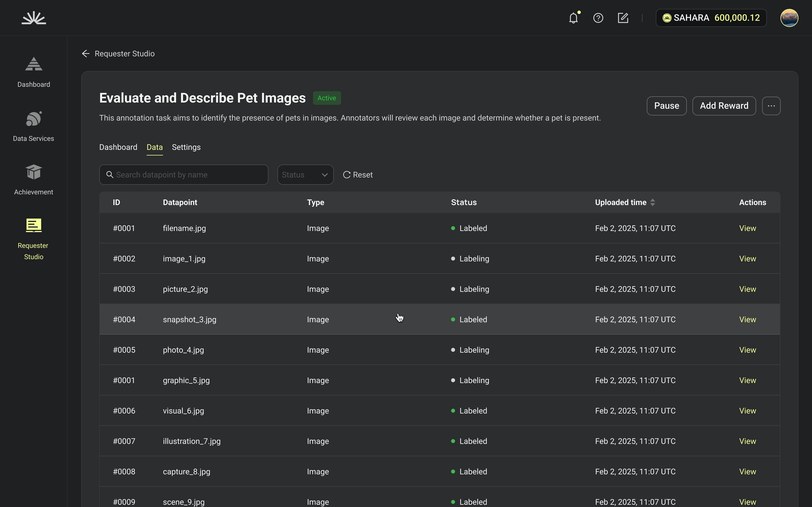
Task: Open the three-dot more options menu
Action: tap(771, 106)
